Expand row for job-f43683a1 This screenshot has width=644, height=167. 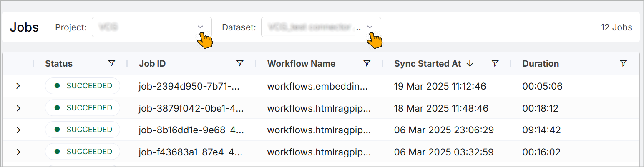18,152
